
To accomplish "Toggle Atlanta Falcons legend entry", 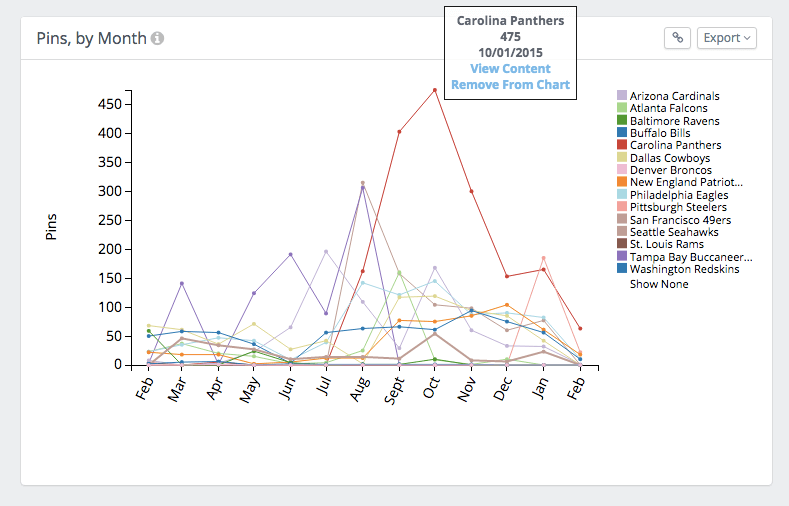I will [662, 108].
